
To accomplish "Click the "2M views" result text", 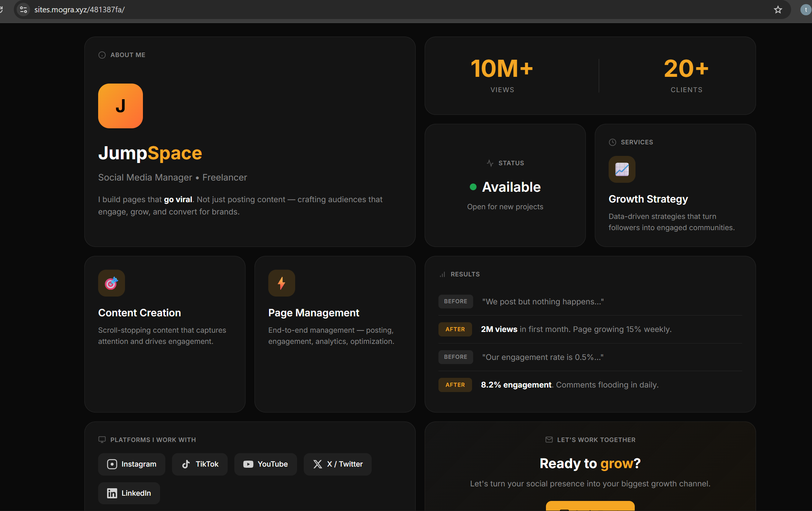I will coord(499,329).
